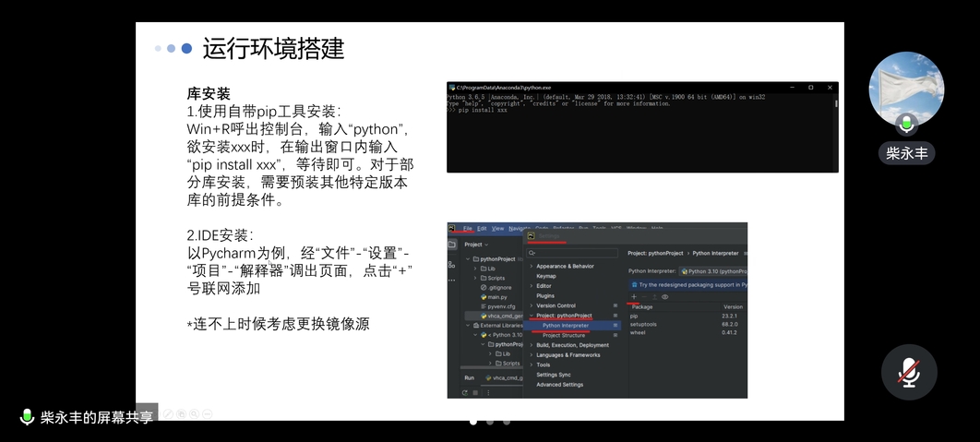The width and height of the screenshot is (980, 442).
Task: Expand the Build, Execution, Deployment section
Action: (572, 345)
